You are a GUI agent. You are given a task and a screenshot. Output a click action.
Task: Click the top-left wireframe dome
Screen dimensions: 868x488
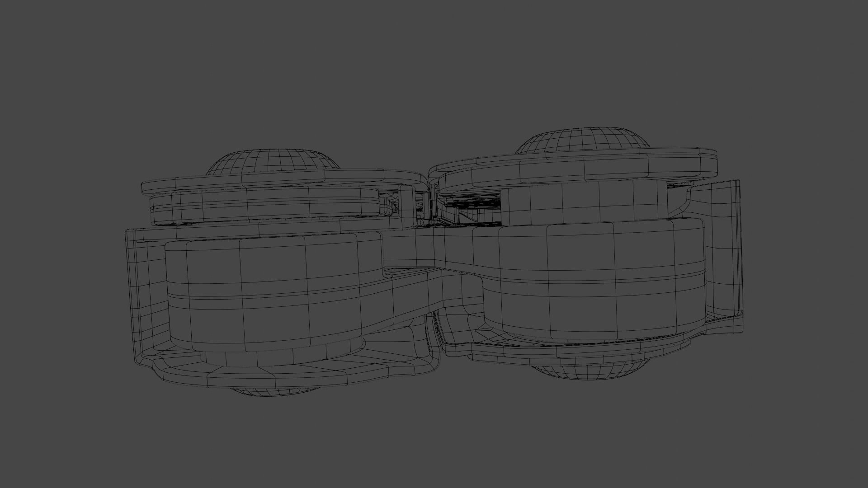pyautogui.click(x=272, y=160)
